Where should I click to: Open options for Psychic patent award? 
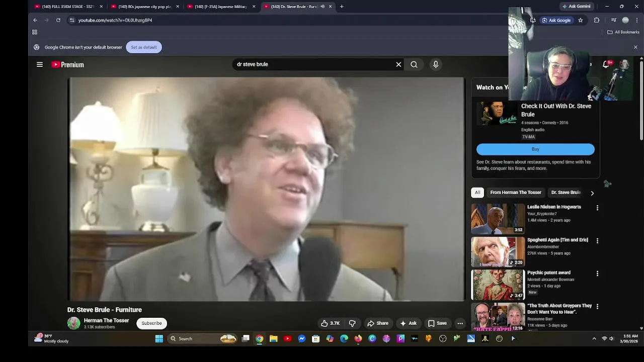click(597, 274)
